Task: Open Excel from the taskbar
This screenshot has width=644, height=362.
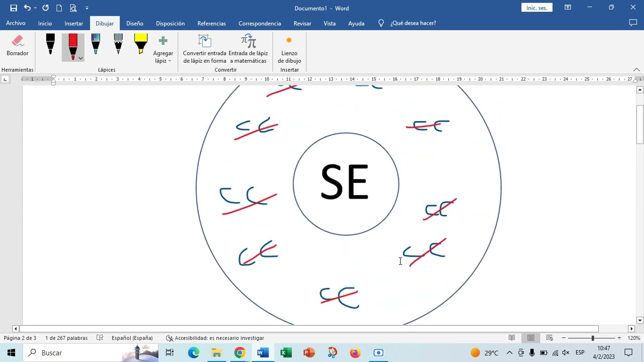Action: [286, 353]
